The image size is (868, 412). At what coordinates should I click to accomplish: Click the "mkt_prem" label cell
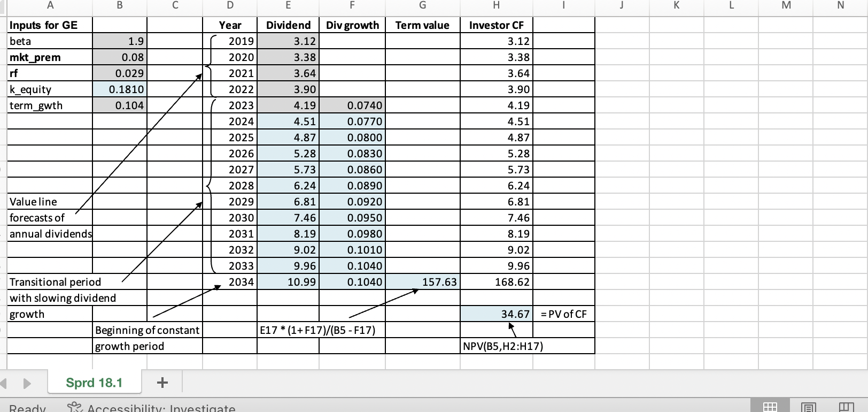(x=50, y=57)
